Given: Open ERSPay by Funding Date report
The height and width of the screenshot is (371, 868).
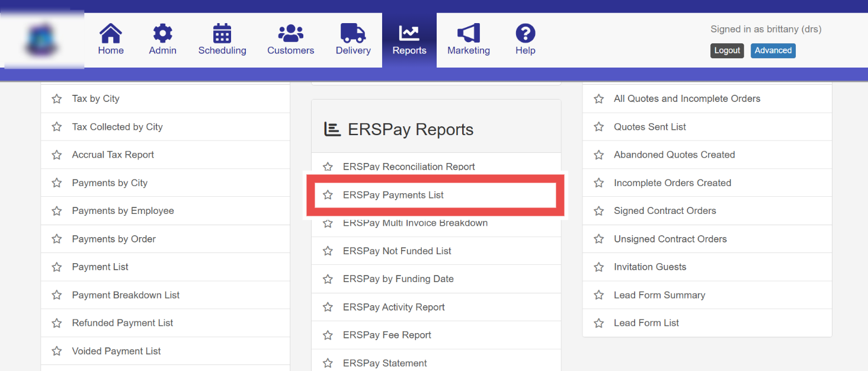Looking at the screenshot, I should (x=398, y=279).
